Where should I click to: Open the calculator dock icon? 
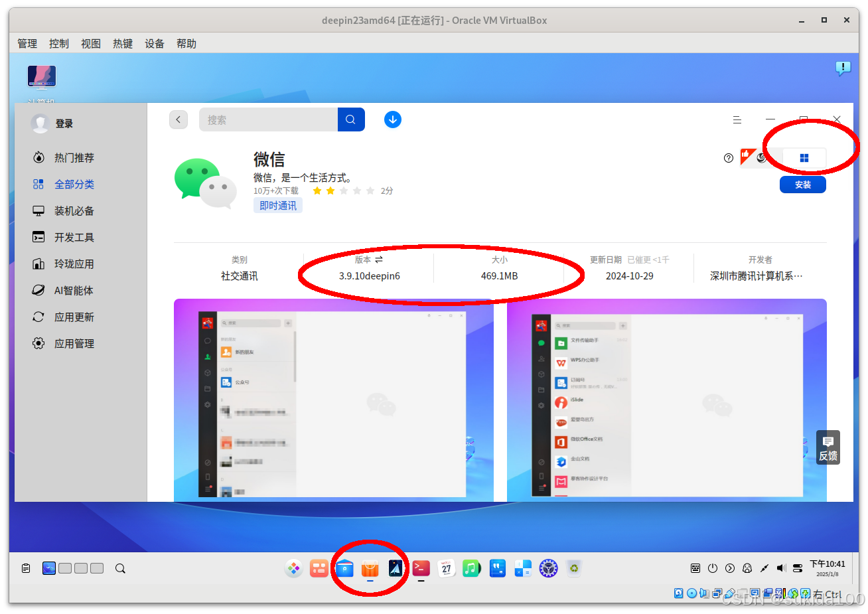coord(523,568)
